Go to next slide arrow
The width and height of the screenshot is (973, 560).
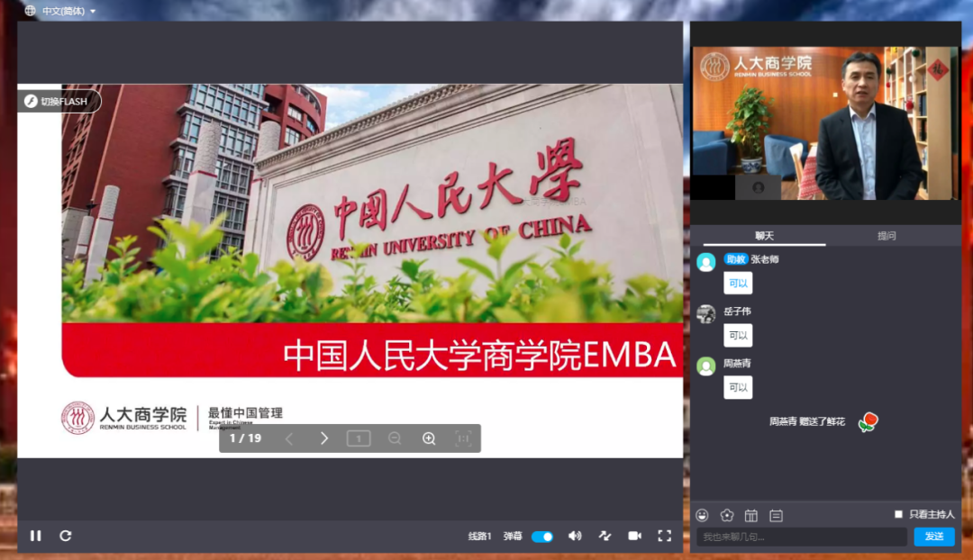point(324,438)
